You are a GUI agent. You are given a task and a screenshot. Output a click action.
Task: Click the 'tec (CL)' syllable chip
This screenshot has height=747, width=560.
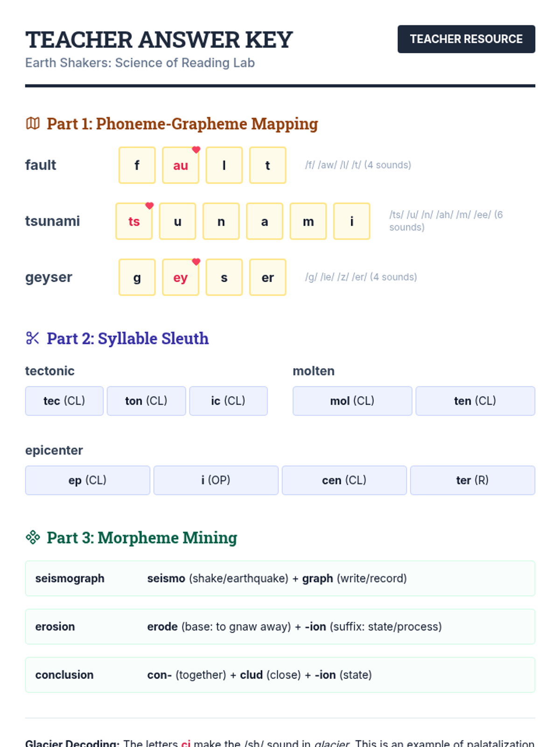64,401
